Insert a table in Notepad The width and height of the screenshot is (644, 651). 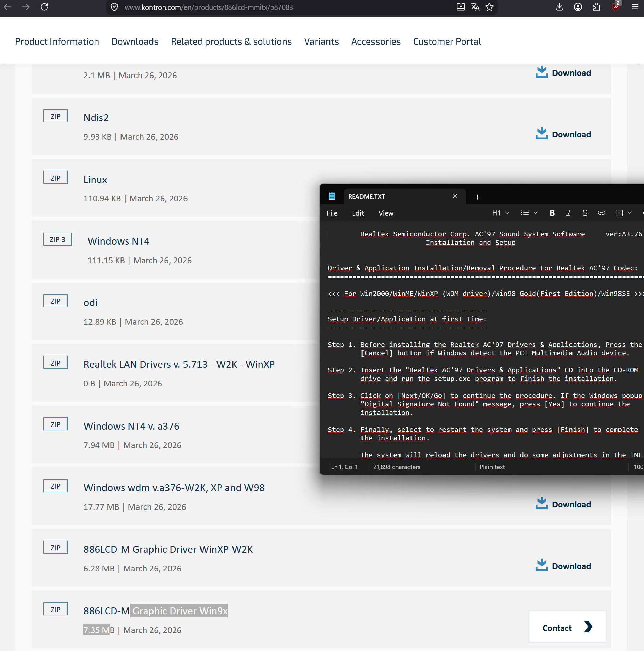[619, 213]
